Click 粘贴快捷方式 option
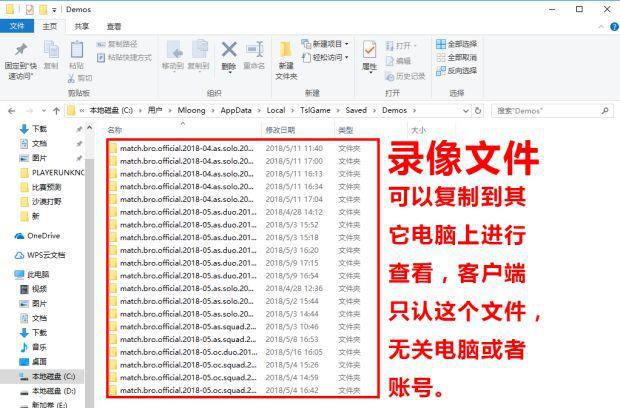The height and width of the screenshot is (408, 620). tap(125, 58)
